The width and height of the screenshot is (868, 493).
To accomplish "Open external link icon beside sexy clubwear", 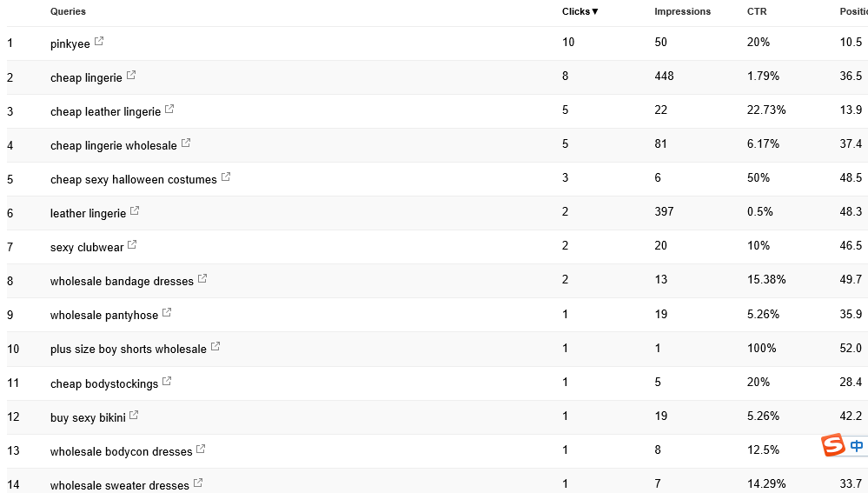I will 132,244.
